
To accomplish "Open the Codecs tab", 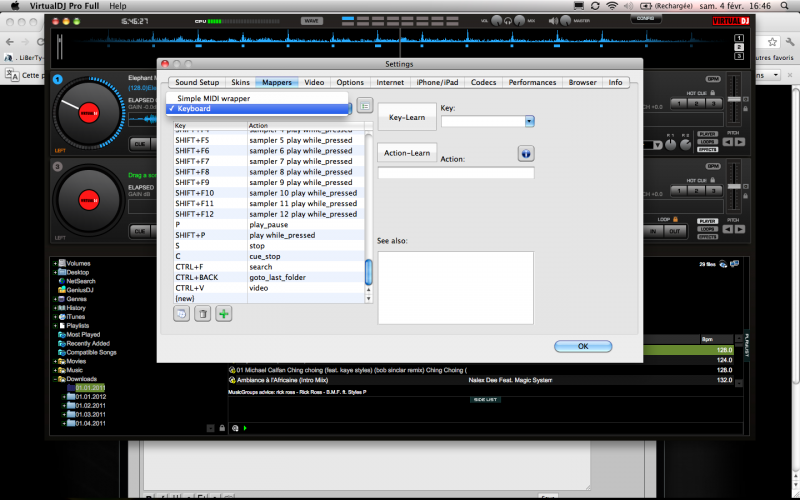I will pyautogui.click(x=483, y=82).
